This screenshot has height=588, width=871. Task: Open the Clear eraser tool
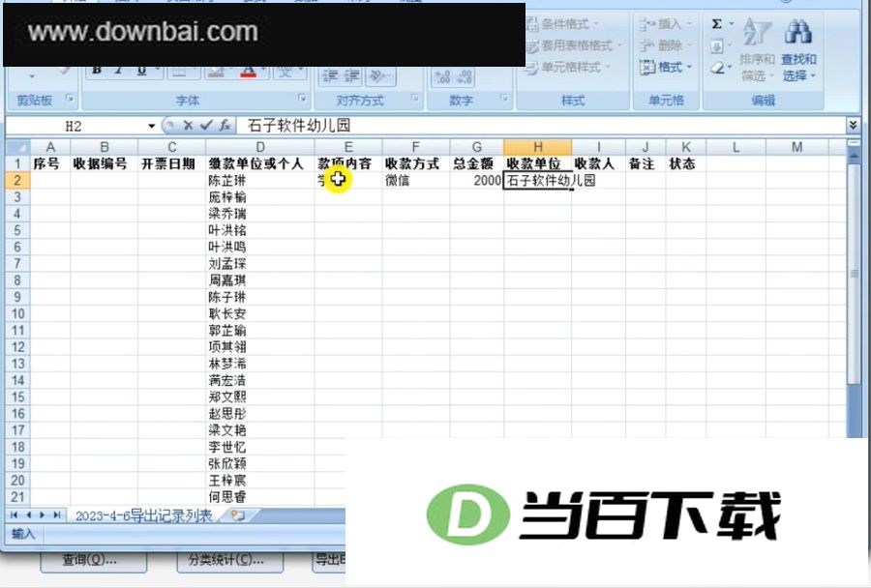[x=717, y=68]
